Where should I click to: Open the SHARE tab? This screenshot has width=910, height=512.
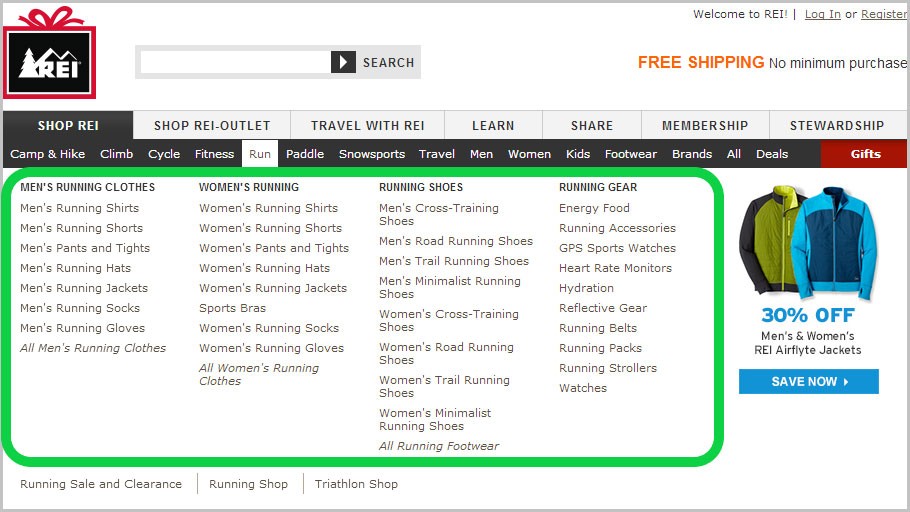coord(592,125)
